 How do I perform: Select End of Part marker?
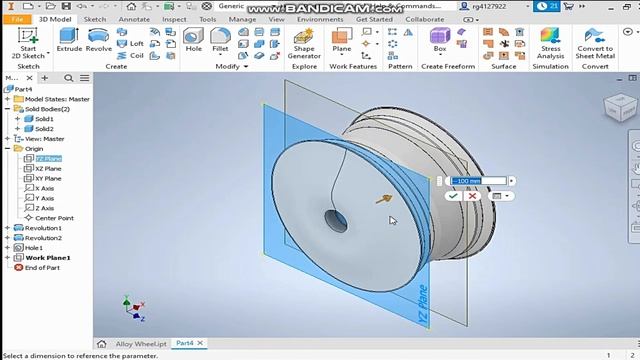coord(37,268)
